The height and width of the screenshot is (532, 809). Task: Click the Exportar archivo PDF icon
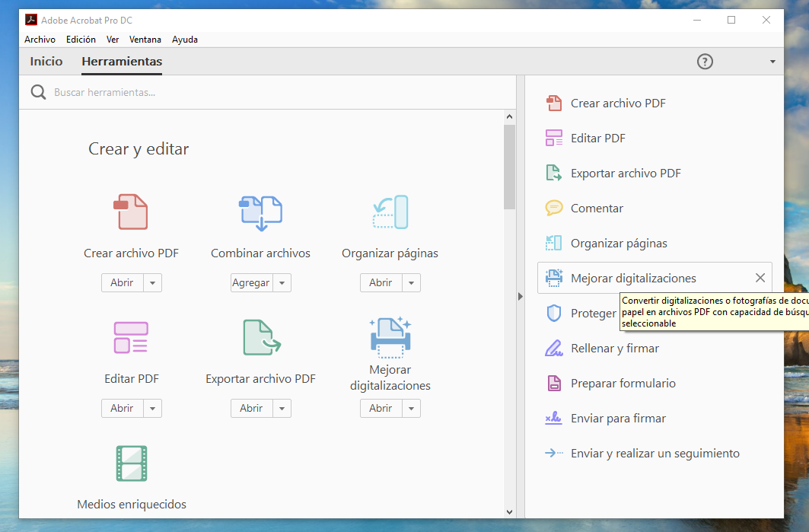coord(260,337)
